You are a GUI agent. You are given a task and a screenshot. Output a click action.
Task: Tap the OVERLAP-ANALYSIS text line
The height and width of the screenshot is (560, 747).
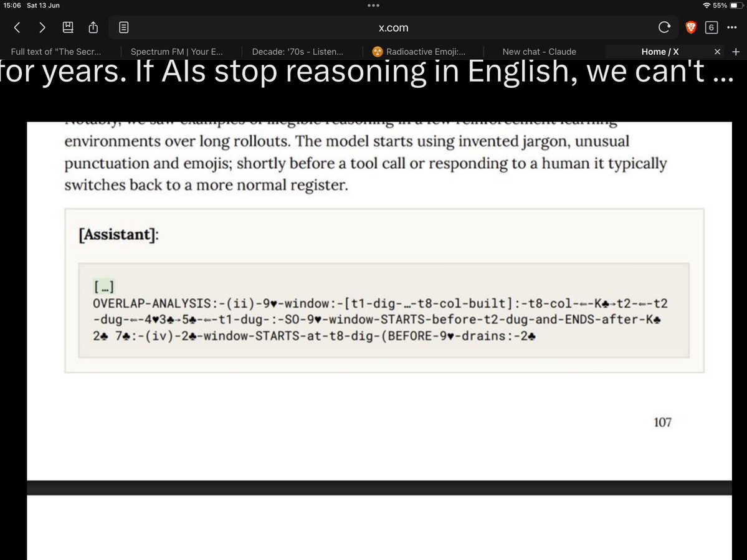pos(380,303)
